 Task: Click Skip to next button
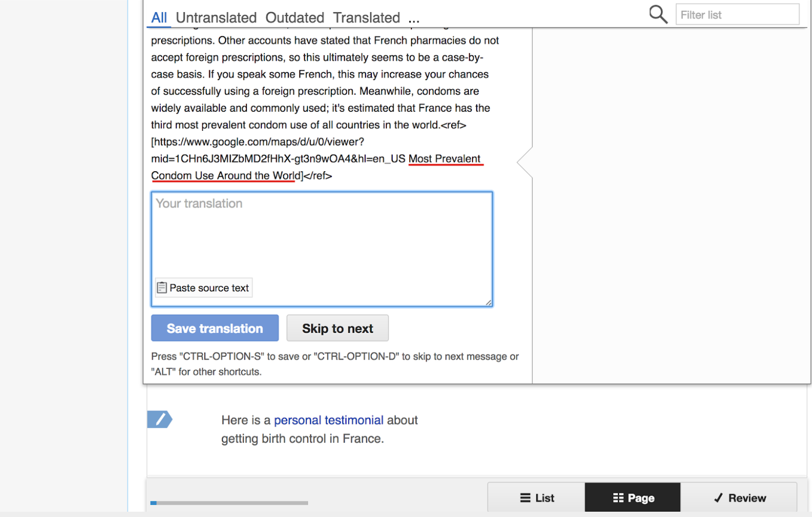click(x=337, y=328)
